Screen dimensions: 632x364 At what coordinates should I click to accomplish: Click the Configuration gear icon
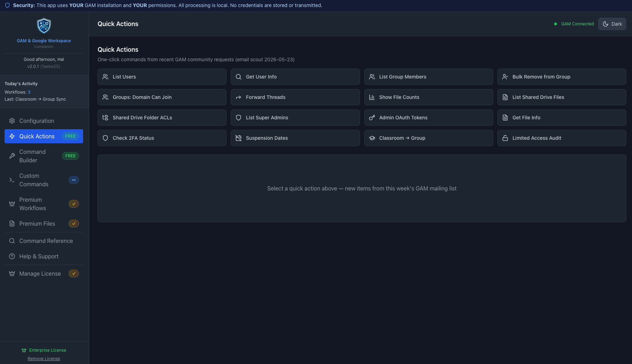click(x=12, y=121)
